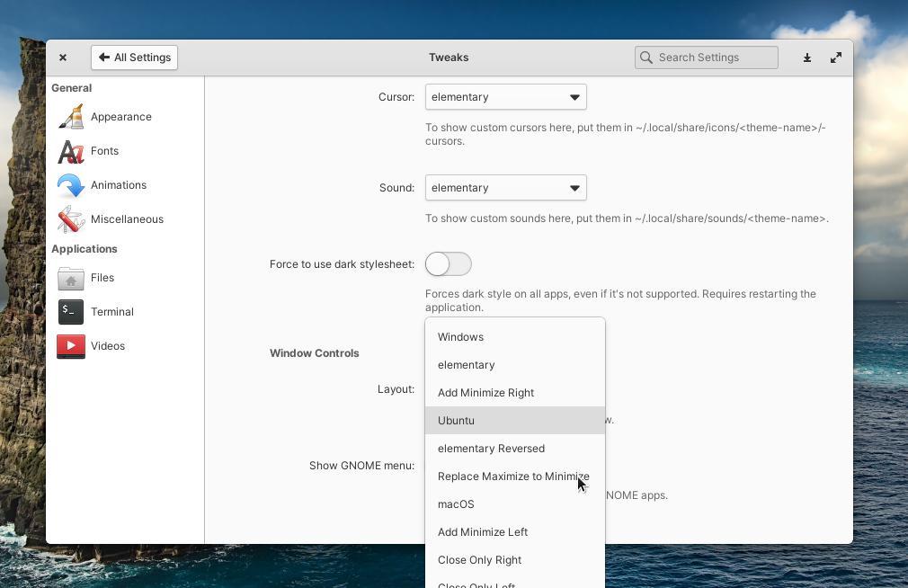
Task: Click the Miscellaneous brush icon
Action: point(71,218)
